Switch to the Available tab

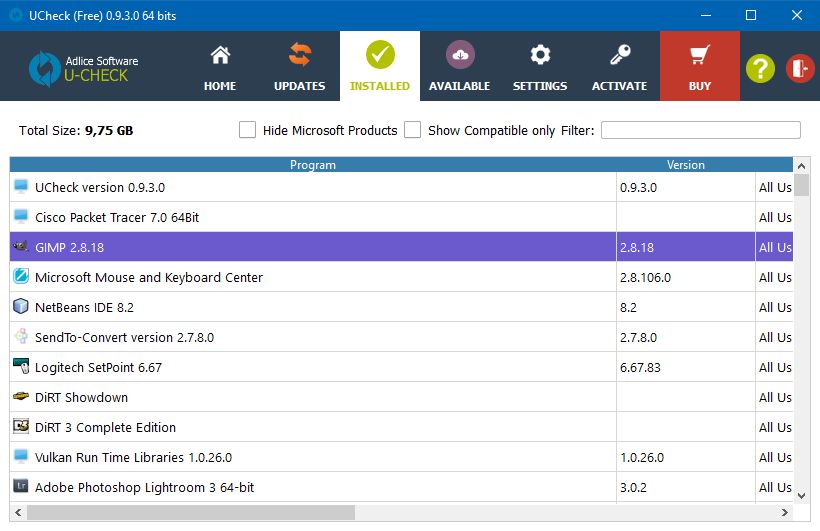pyautogui.click(x=460, y=66)
